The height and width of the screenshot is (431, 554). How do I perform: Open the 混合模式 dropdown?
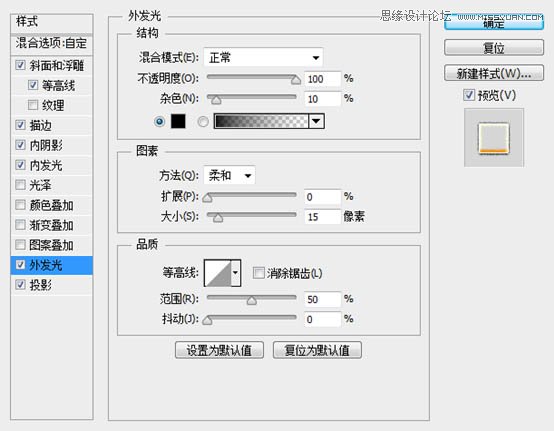(x=263, y=57)
